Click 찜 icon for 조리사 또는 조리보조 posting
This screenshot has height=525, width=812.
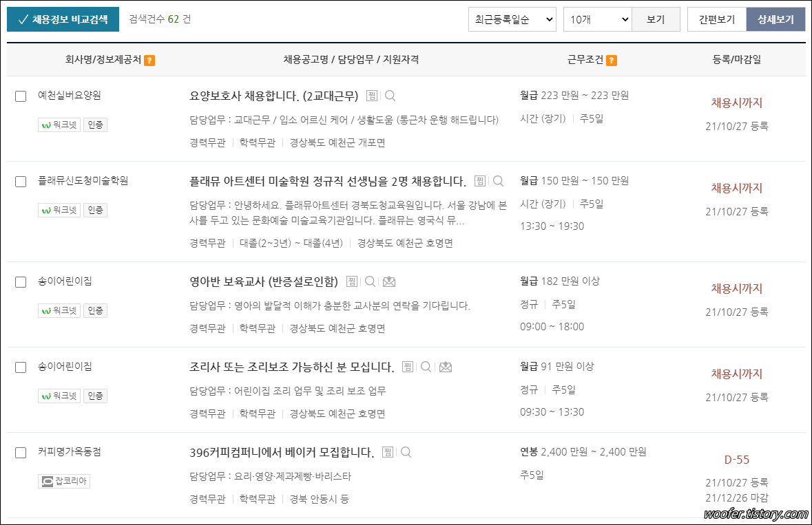point(408,367)
